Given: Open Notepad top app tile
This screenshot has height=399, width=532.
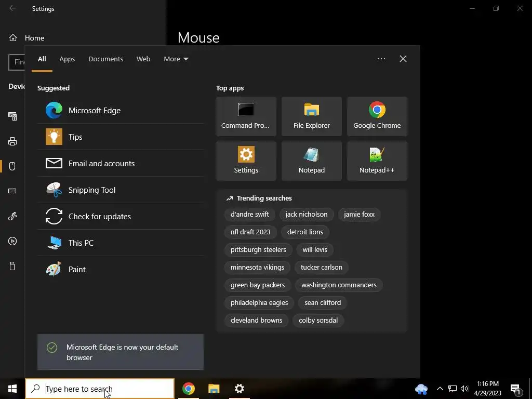Looking at the screenshot, I should tap(312, 161).
